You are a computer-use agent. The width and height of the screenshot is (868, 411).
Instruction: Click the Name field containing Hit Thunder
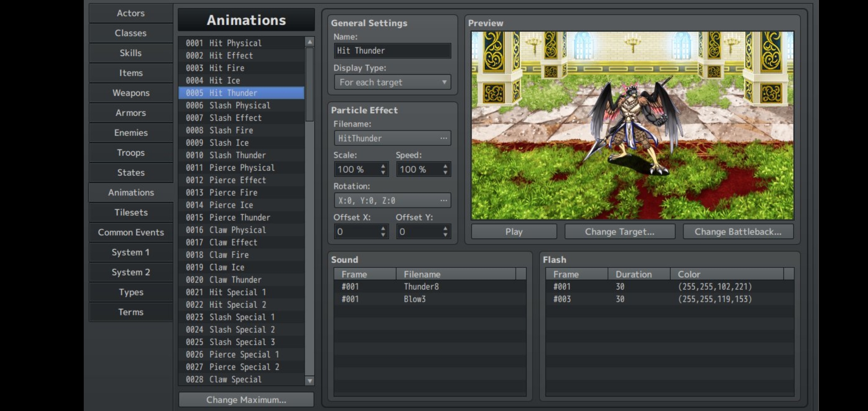click(393, 51)
